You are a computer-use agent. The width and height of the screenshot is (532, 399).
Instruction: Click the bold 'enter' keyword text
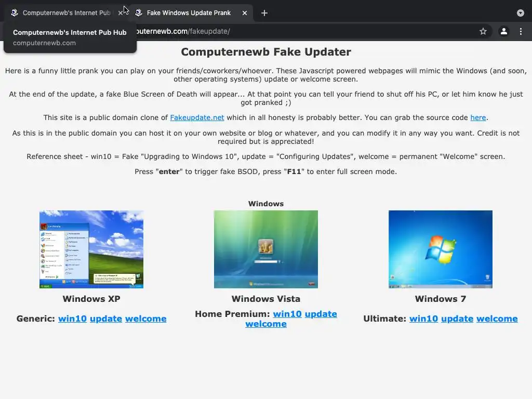click(x=169, y=171)
